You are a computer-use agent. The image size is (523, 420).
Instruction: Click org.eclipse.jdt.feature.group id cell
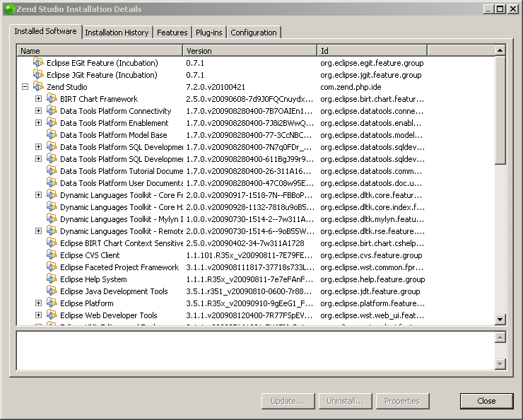coord(370,291)
